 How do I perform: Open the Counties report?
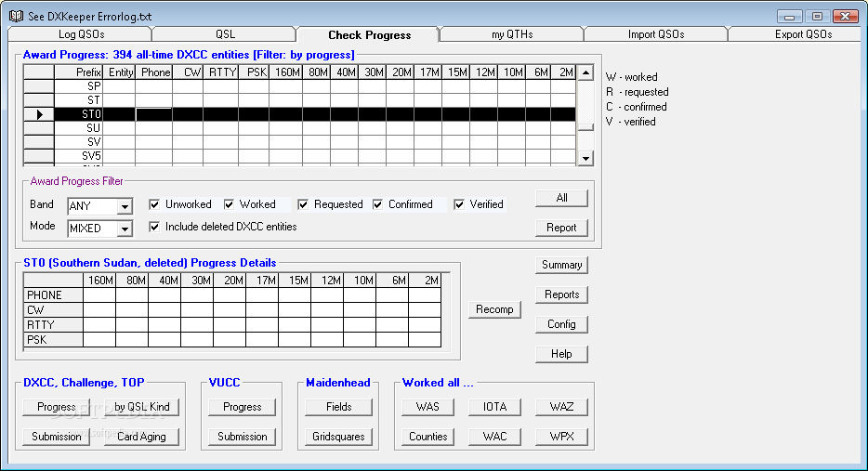click(x=427, y=437)
